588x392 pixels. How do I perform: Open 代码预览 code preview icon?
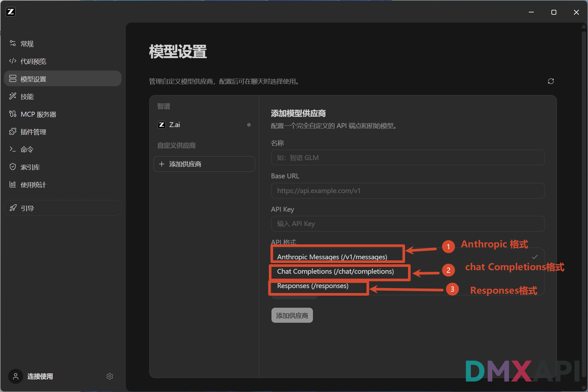click(x=13, y=61)
